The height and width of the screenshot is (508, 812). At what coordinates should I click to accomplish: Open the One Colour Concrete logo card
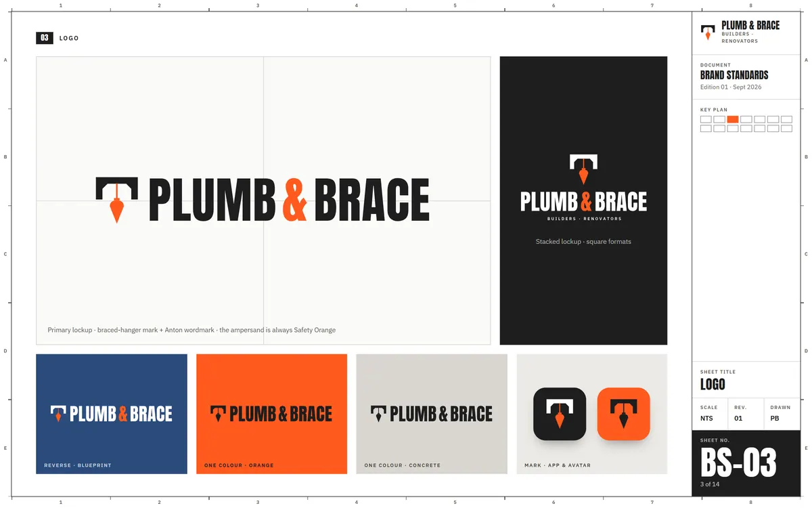click(x=432, y=414)
